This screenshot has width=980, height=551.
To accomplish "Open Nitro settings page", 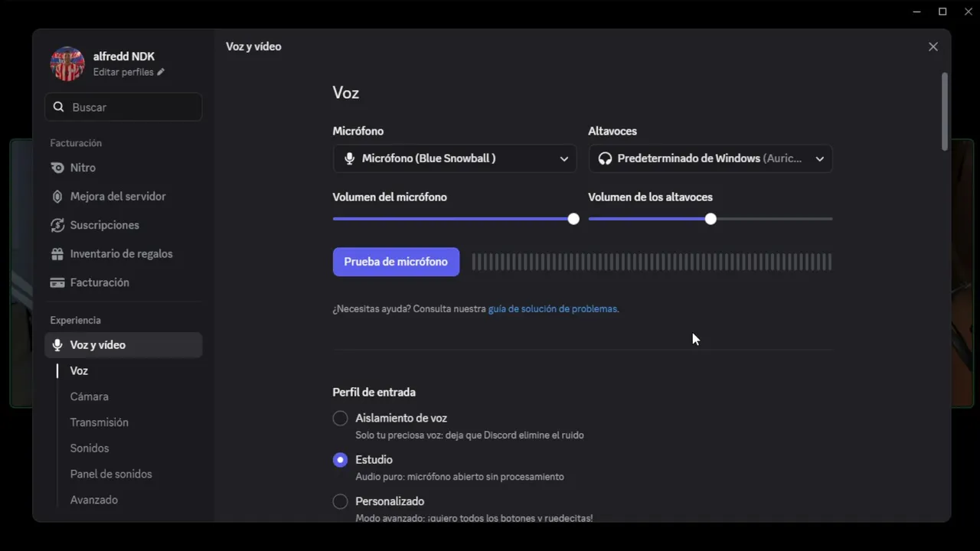I will pyautogui.click(x=123, y=168).
